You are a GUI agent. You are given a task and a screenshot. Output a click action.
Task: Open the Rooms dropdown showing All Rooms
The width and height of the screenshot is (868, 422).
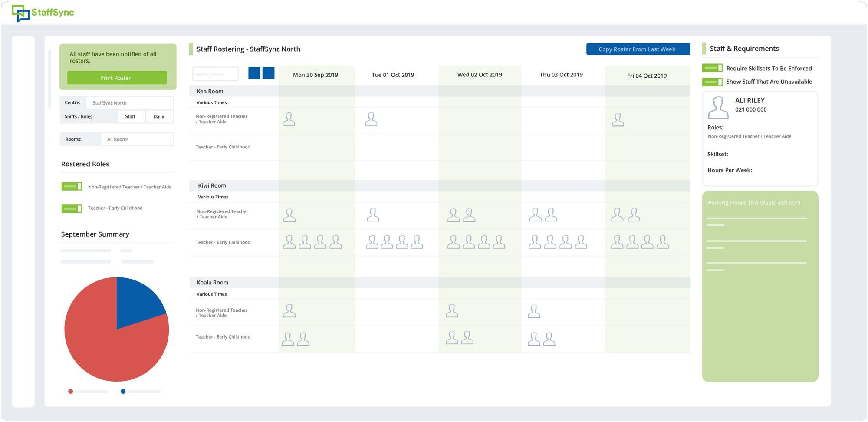pyautogui.click(x=137, y=139)
